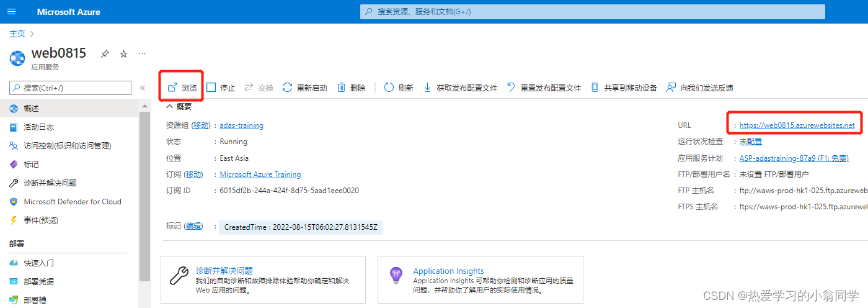Collapse the 概要 section
868x308 pixels.
[x=179, y=106]
